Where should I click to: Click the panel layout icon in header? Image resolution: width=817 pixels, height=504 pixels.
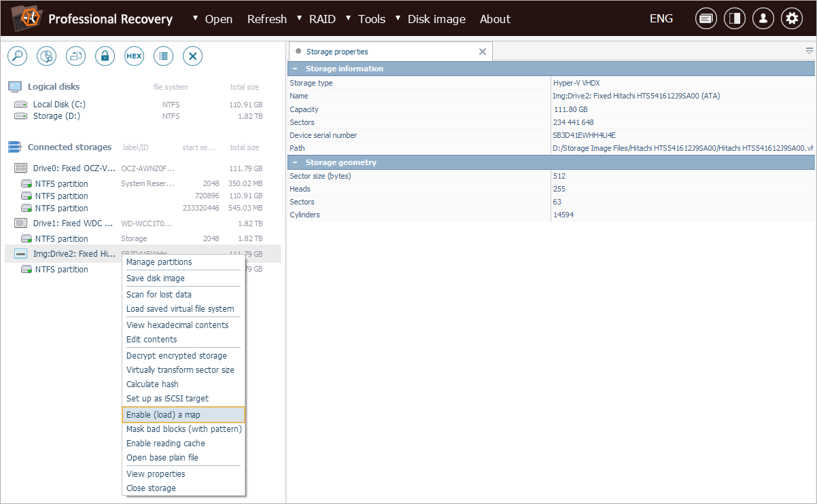[x=735, y=19]
